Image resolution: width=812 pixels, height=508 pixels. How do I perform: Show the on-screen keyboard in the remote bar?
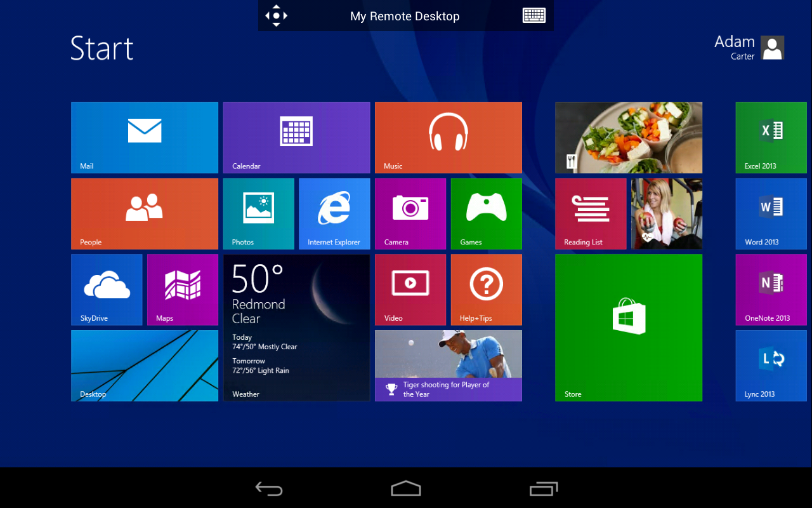coord(534,15)
